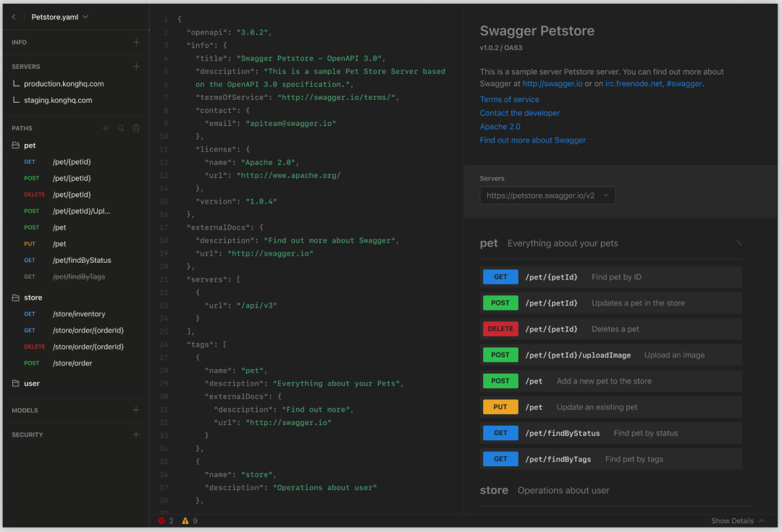Click the Contact the developer link
This screenshot has width=782, height=532.
519,113
